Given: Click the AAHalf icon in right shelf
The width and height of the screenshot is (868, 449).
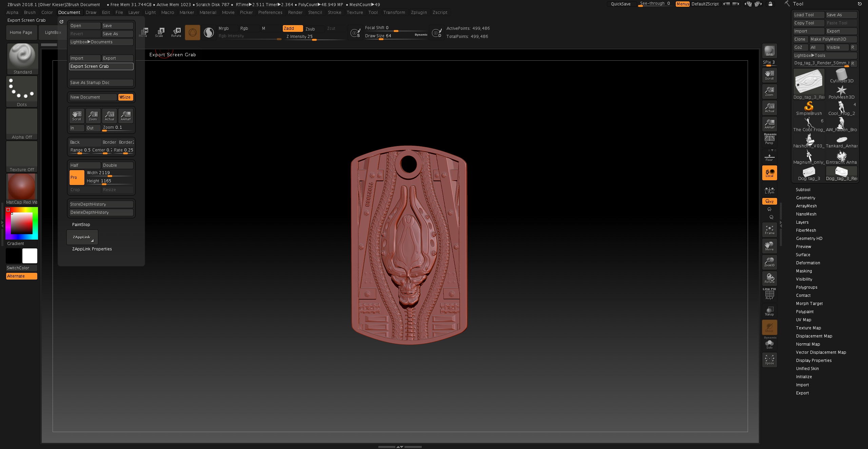Looking at the screenshot, I should (x=769, y=124).
